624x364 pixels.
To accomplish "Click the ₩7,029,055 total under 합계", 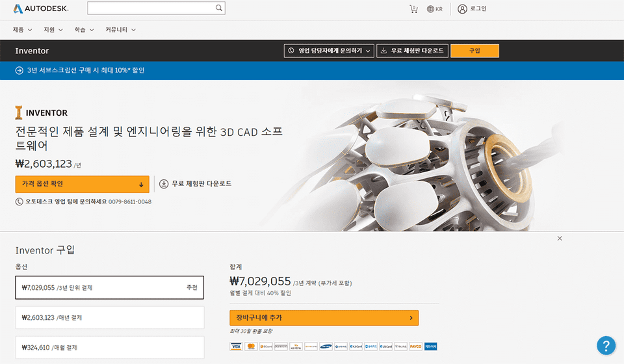I will click(x=260, y=281).
